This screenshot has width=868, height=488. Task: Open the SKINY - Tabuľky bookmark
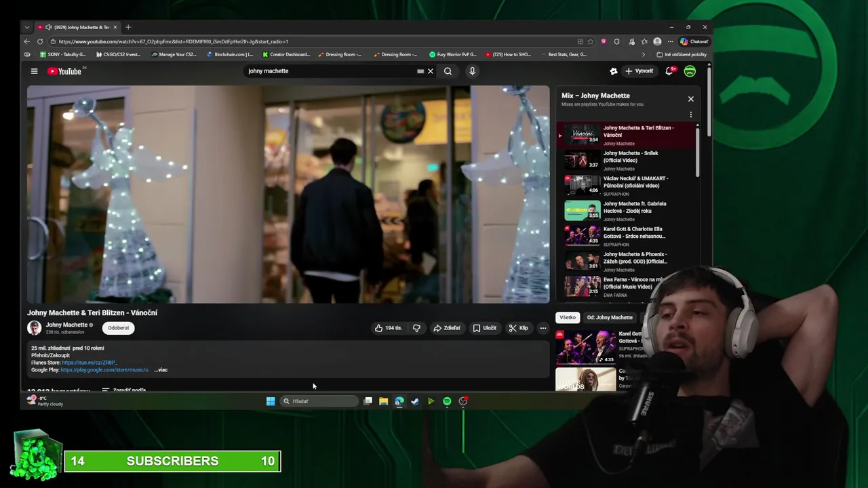[62, 54]
